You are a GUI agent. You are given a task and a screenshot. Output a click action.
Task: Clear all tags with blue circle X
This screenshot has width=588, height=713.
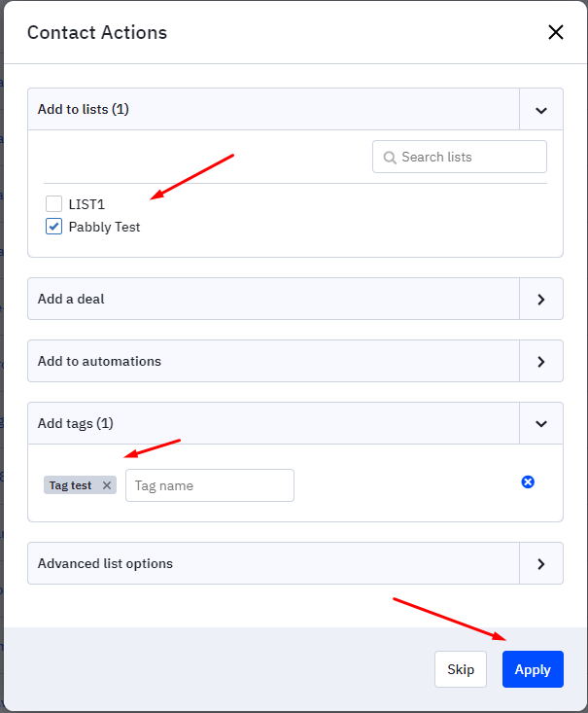(528, 482)
